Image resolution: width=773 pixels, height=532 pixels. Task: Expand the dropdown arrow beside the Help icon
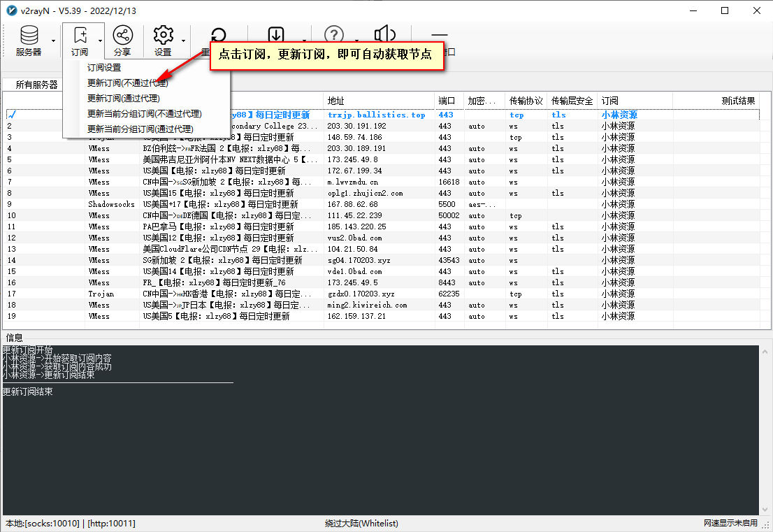click(x=356, y=41)
